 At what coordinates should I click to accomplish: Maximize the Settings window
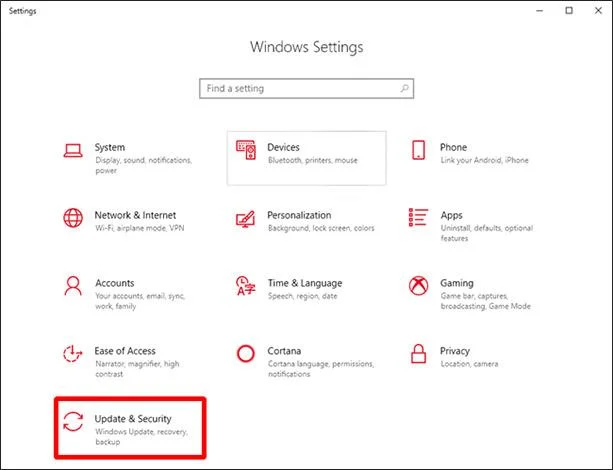click(569, 11)
